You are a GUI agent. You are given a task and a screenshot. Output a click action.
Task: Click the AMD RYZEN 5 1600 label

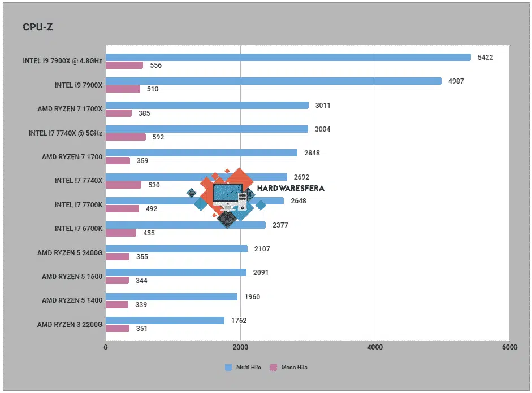[x=72, y=277]
